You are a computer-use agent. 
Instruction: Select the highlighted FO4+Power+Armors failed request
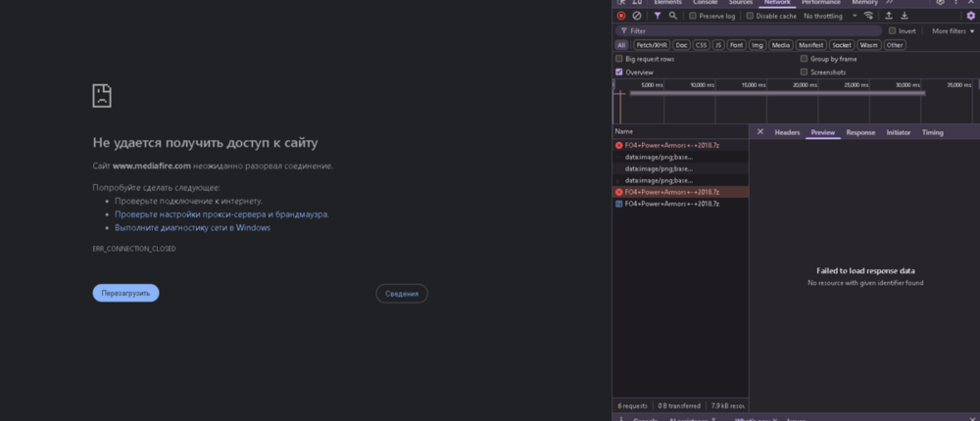680,192
